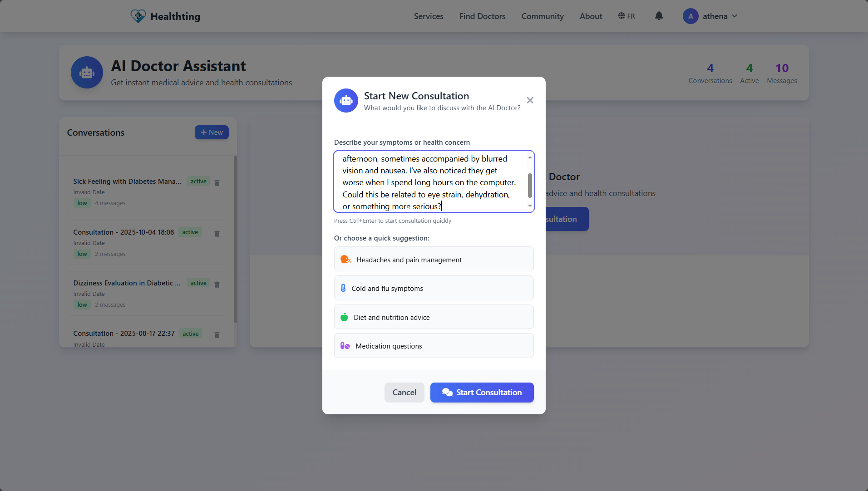Viewport: 868px width, 491px height.
Task: Click the pills icon on Medication questions
Action: pos(345,345)
